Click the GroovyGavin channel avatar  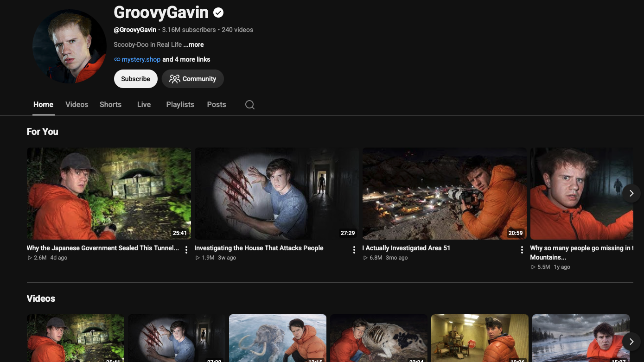coord(70,46)
